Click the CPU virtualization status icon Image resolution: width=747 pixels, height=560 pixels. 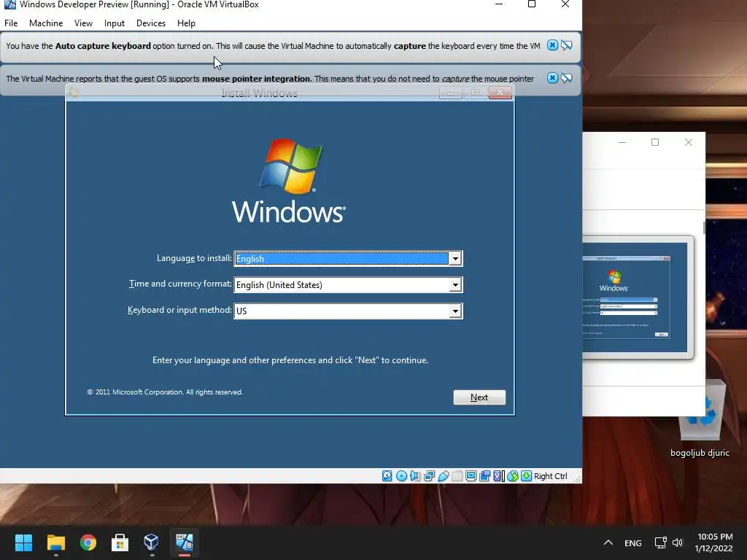(x=498, y=475)
